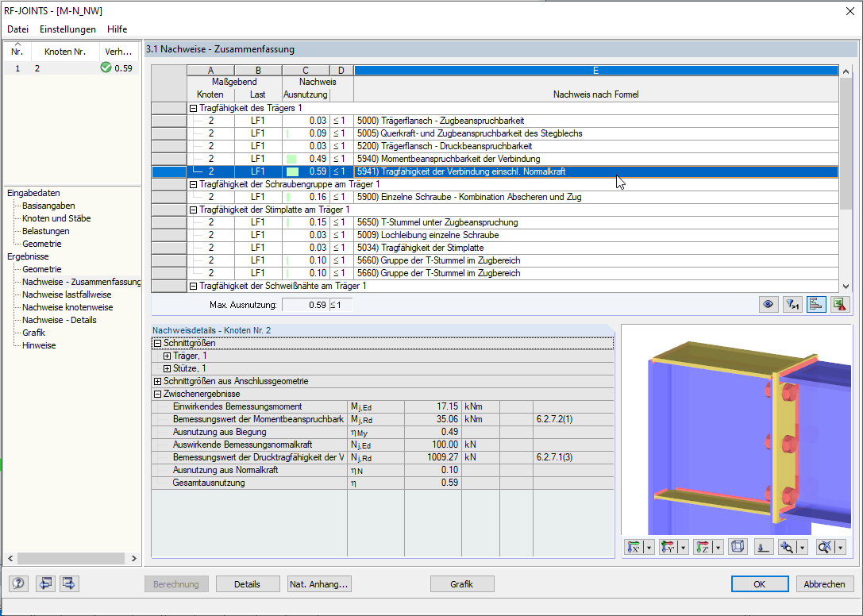
Task: Collapse Tragfähigkeit der Stirnplatte am Träger 1
Action: [193, 210]
